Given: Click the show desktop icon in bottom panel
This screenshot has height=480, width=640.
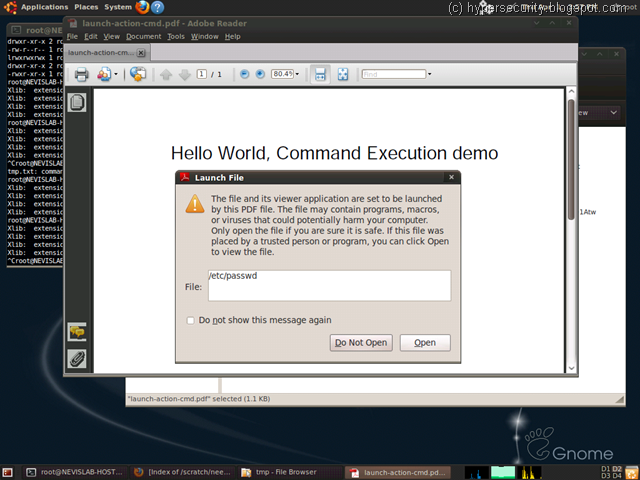Looking at the screenshot, I should (7, 473).
